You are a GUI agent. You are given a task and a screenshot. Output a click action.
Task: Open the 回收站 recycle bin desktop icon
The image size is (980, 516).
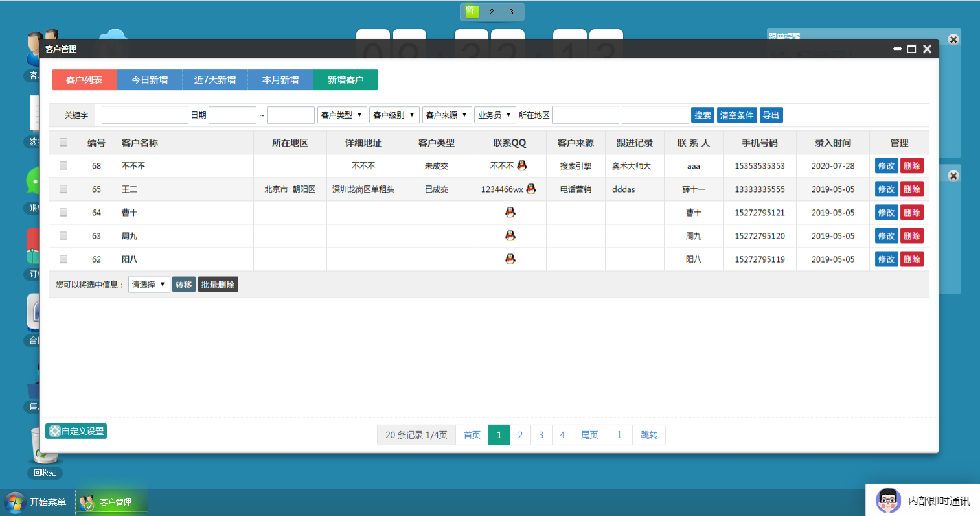click(x=45, y=452)
